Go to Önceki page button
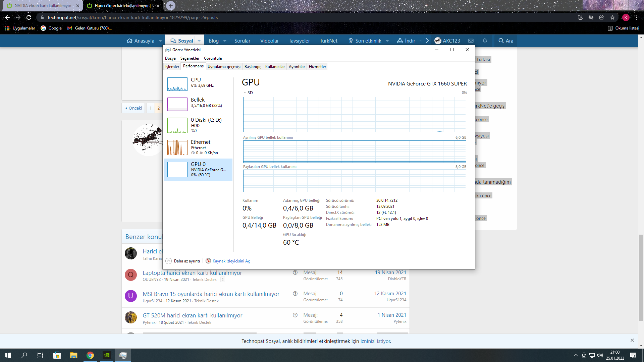Viewport: 644px width, 362px height. [133, 108]
